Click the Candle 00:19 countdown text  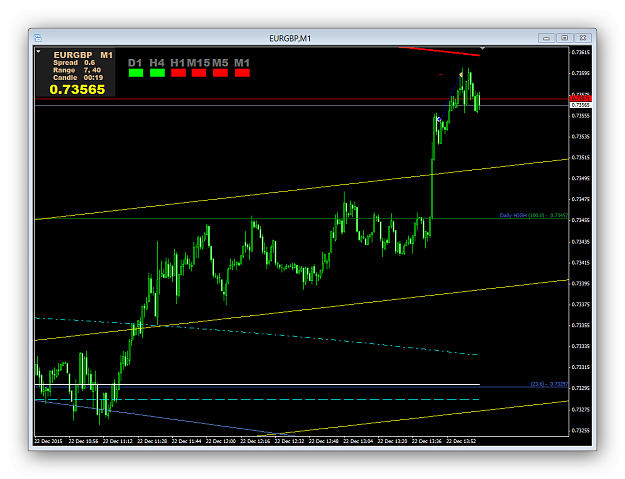coord(78,78)
